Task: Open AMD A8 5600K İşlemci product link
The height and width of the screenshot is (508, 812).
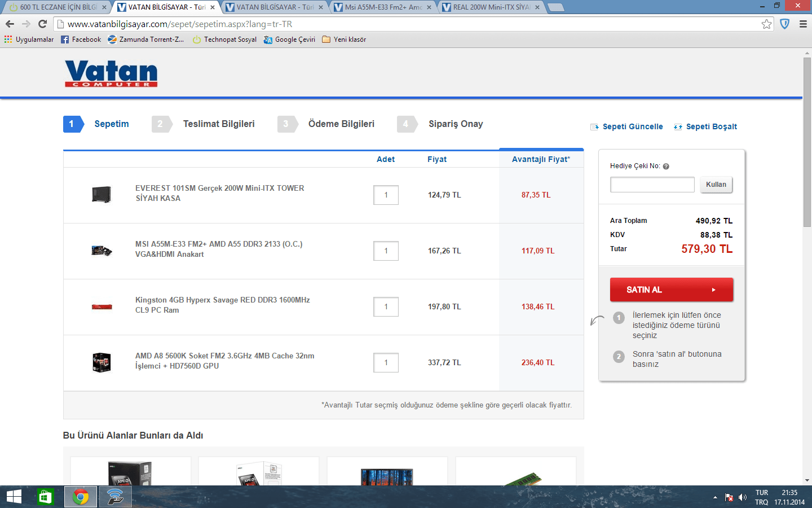Action: point(225,361)
